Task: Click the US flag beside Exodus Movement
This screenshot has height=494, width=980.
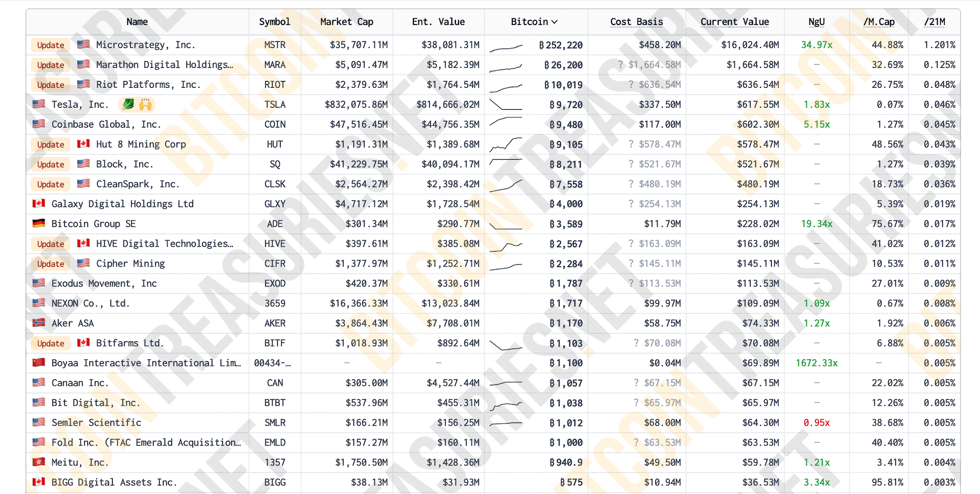Action: tap(39, 283)
